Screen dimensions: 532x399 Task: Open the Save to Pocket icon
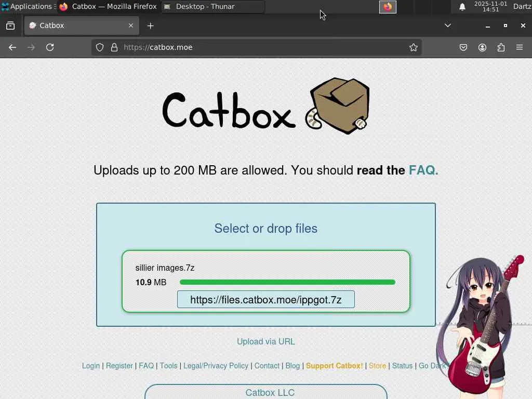[x=463, y=47]
